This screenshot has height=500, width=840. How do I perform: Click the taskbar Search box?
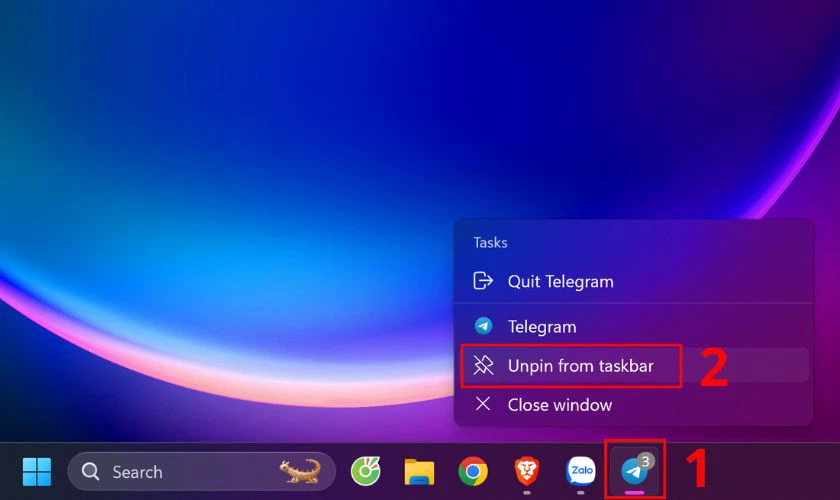(201, 472)
